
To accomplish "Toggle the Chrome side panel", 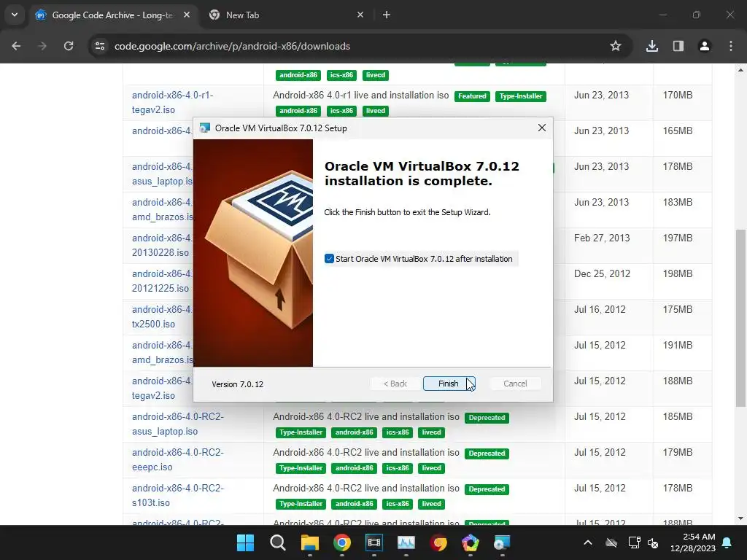I will 678,46.
